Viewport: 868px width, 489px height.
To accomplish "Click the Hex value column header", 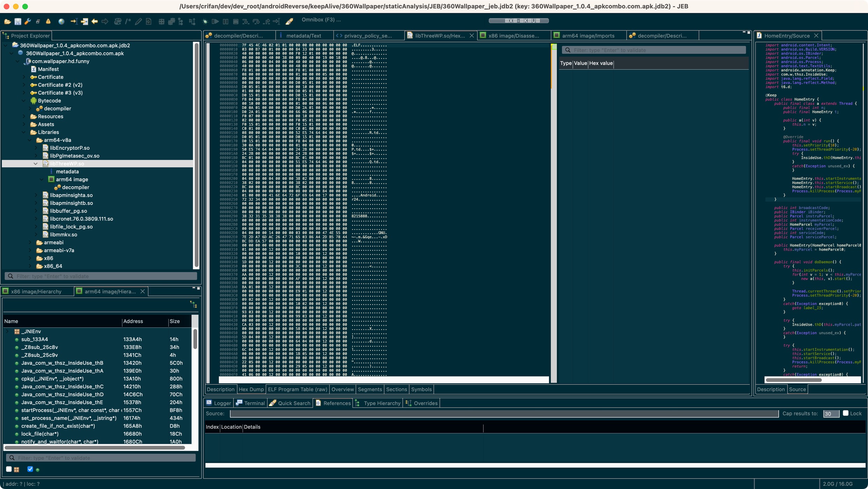I will coord(601,63).
